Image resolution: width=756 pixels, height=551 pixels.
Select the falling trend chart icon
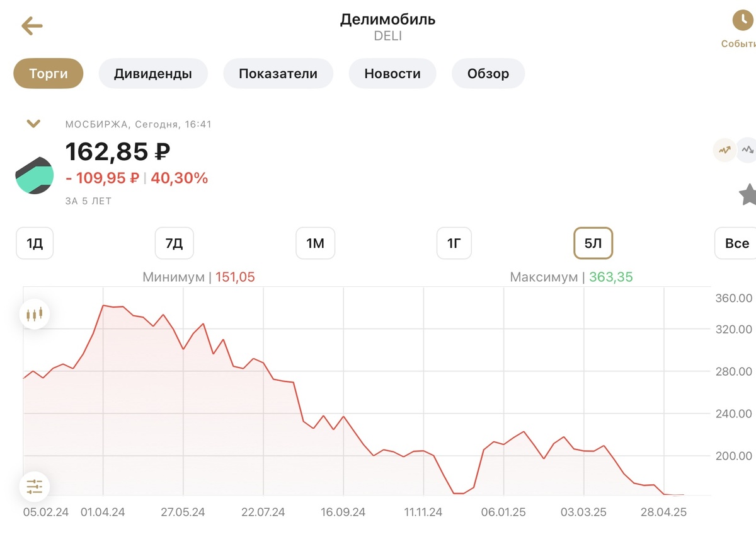point(747,150)
